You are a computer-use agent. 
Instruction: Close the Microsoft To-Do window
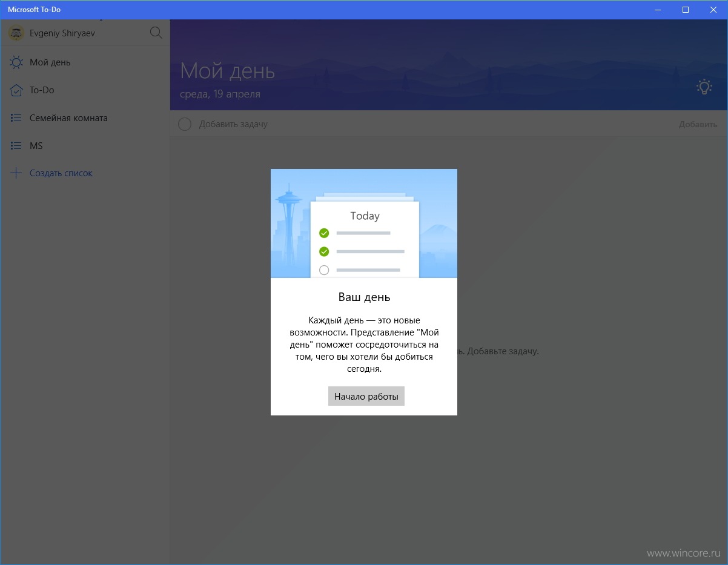(x=713, y=10)
